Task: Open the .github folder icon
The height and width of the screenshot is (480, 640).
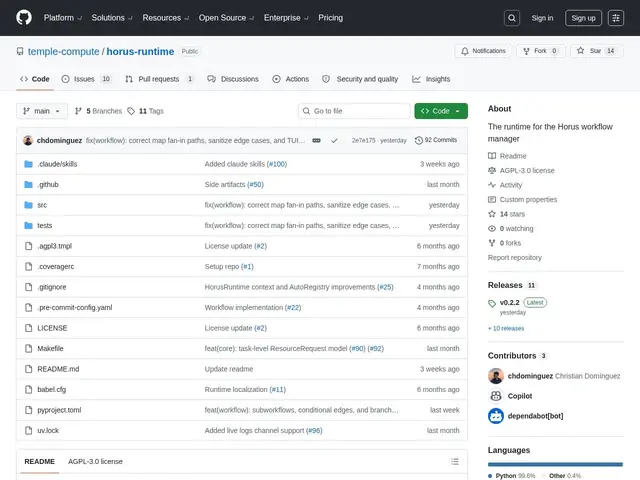Action: (28, 184)
